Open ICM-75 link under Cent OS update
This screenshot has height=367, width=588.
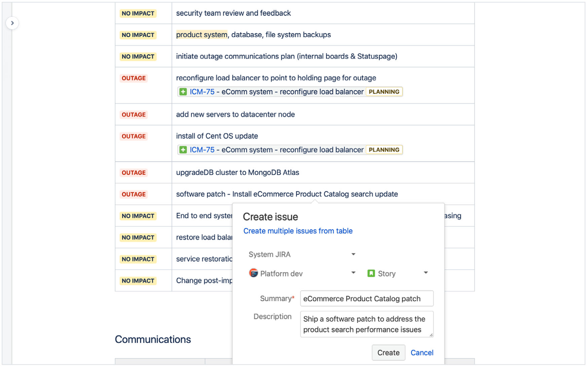(201, 150)
